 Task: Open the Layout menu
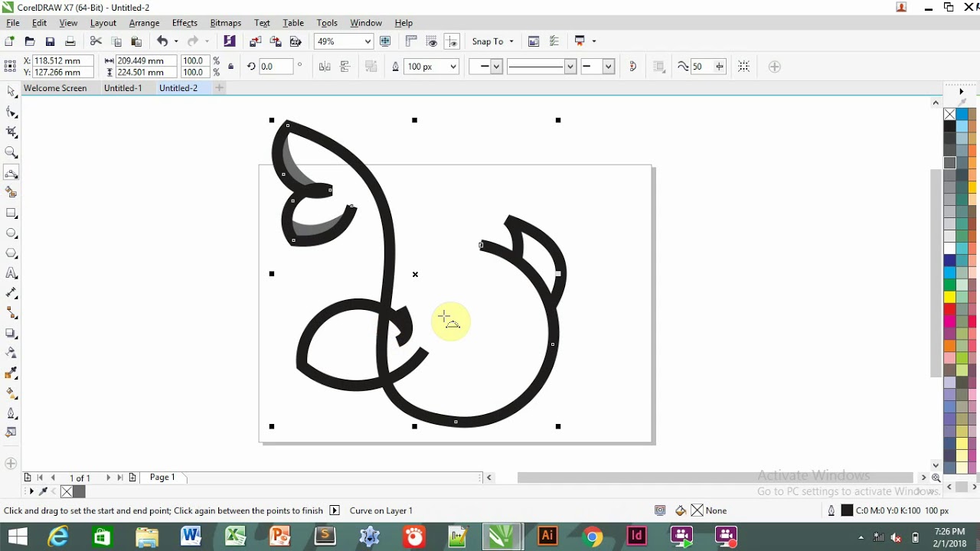103,23
